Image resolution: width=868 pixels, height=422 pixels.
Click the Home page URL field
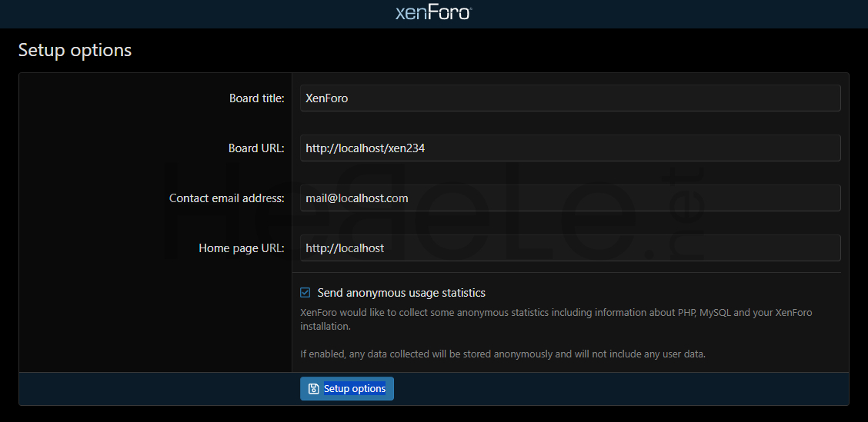570,248
